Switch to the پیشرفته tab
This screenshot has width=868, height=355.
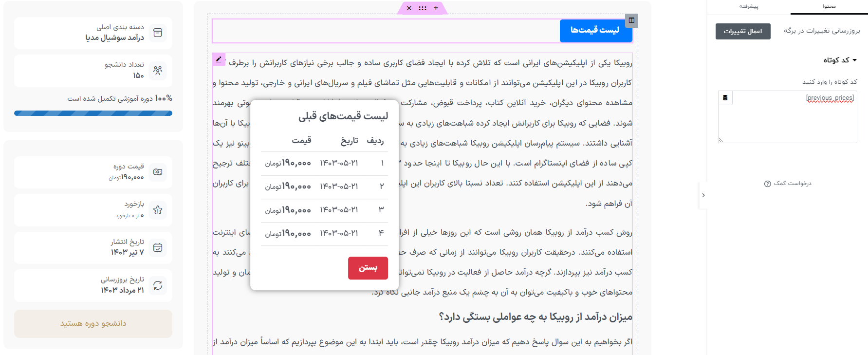click(x=749, y=6)
